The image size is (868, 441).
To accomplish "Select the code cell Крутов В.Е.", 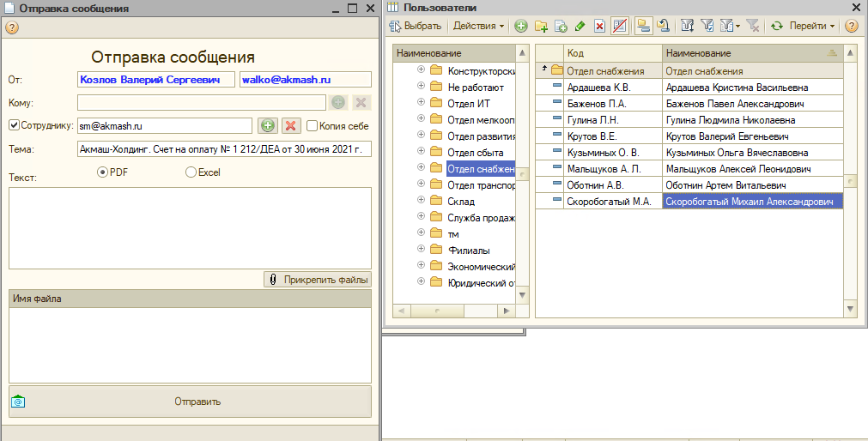I will (x=613, y=136).
